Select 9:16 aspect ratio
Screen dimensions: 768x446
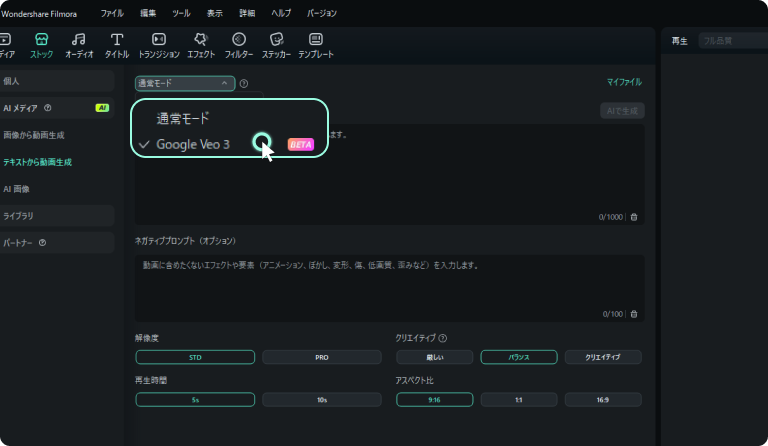[434, 399]
